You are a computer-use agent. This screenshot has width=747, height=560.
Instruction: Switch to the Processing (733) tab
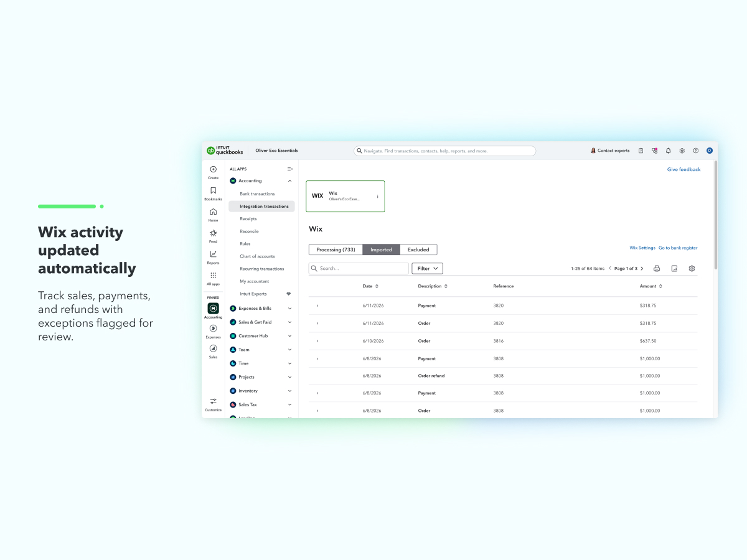point(336,250)
